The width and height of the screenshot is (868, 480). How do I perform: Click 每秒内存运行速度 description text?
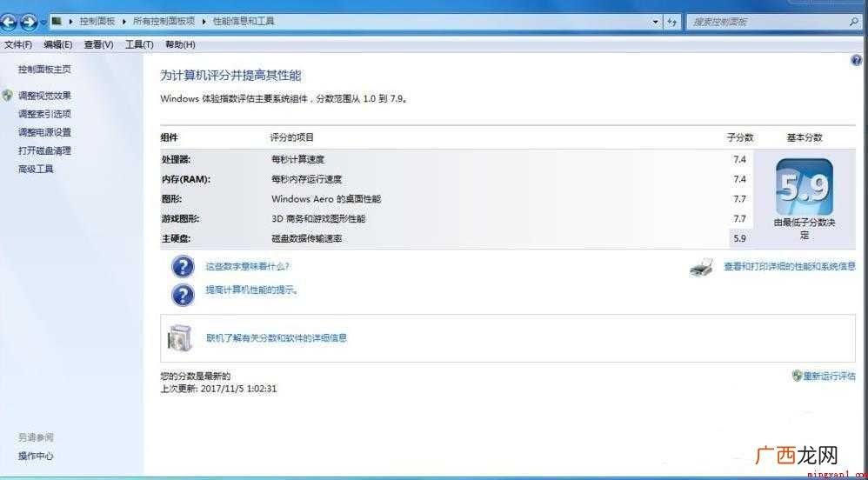click(307, 179)
